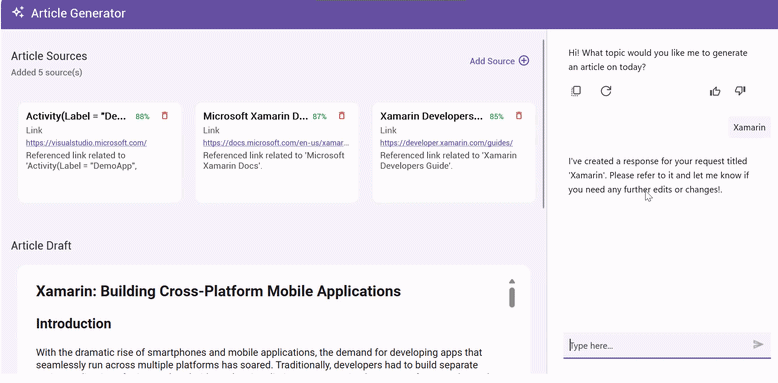Like the response with thumbs up
The height and width of the screenshot is (383, 778).
[x=715, y=91]
